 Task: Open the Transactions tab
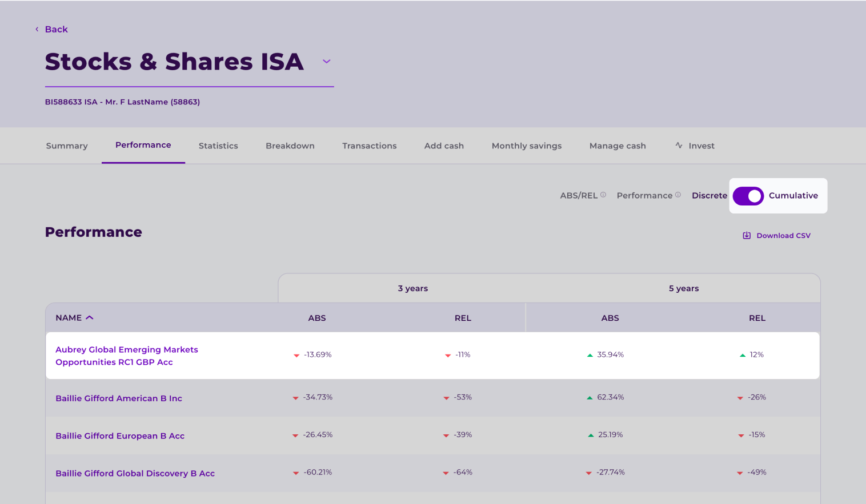370,146
